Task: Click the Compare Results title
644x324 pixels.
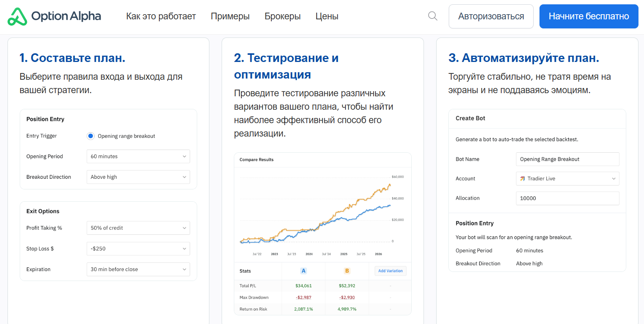Action: point(256,159)
